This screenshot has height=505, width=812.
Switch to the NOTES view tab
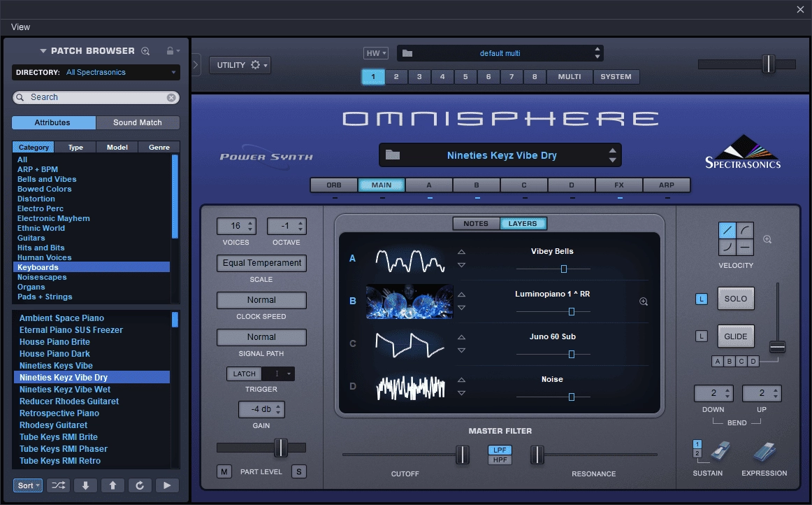[476, 223]
